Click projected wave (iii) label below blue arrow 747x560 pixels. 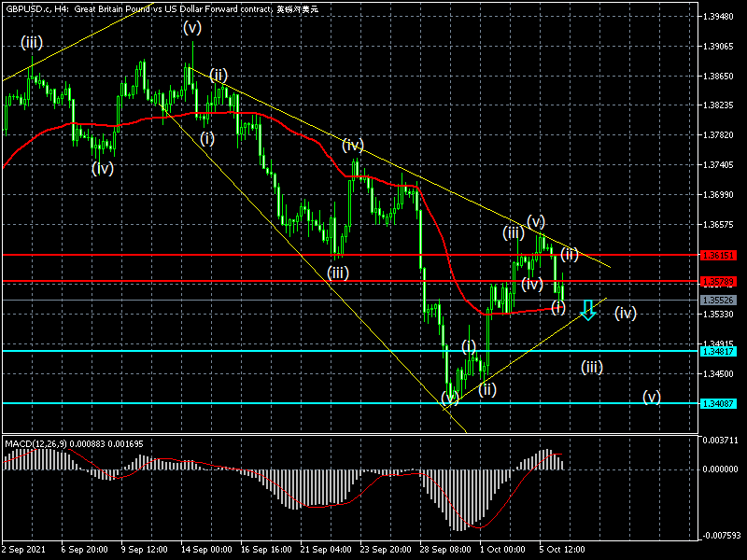tap(591, 367)
